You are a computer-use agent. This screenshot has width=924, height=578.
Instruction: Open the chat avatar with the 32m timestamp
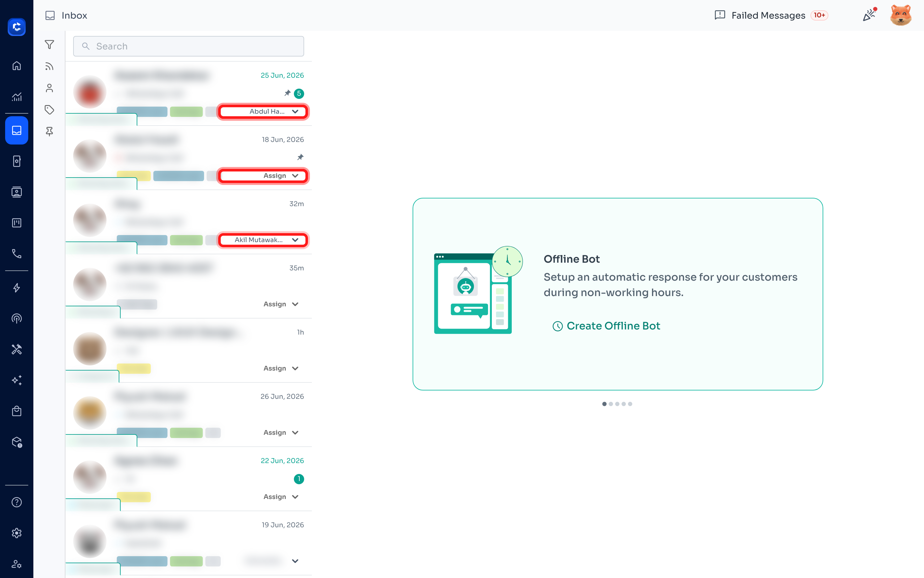[90, 221]
